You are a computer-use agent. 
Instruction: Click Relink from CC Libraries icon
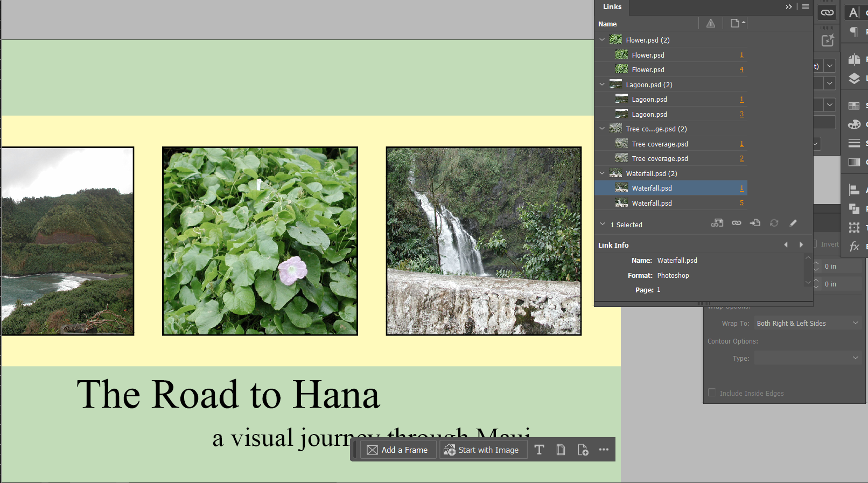pyautogui.click(x=717, y=223)
